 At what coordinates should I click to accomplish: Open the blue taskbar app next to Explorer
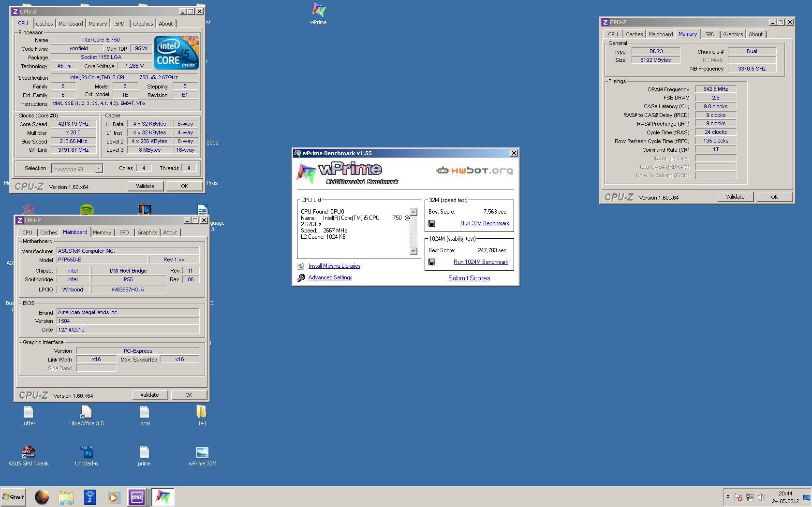point(90,497)
